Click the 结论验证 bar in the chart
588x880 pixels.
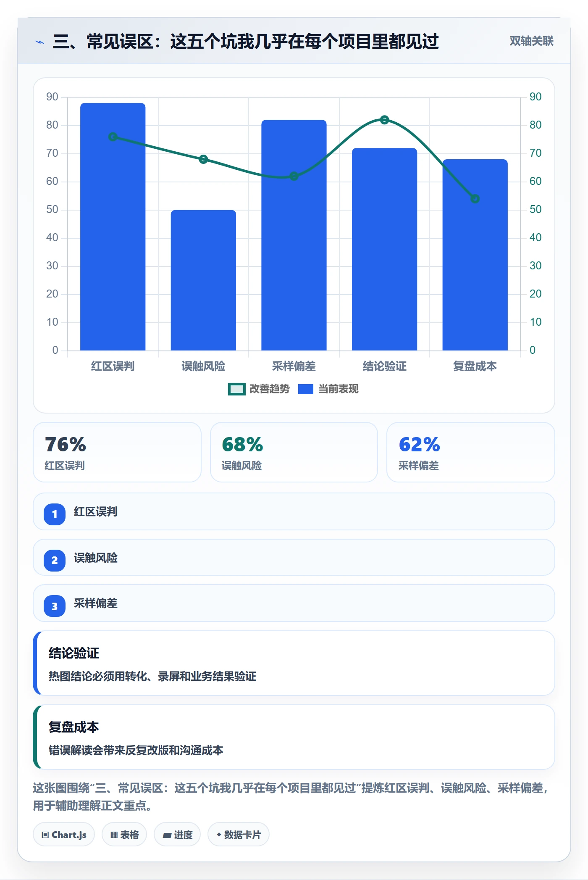pos(384,249)
